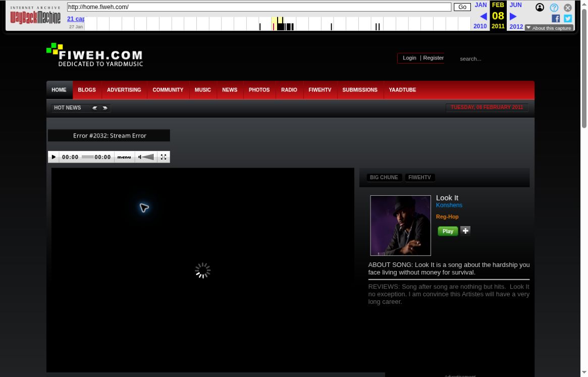Viewport: 588px width, 377px height.
Task: Click the Reg-Hop genre link
Action: (447, 217)
